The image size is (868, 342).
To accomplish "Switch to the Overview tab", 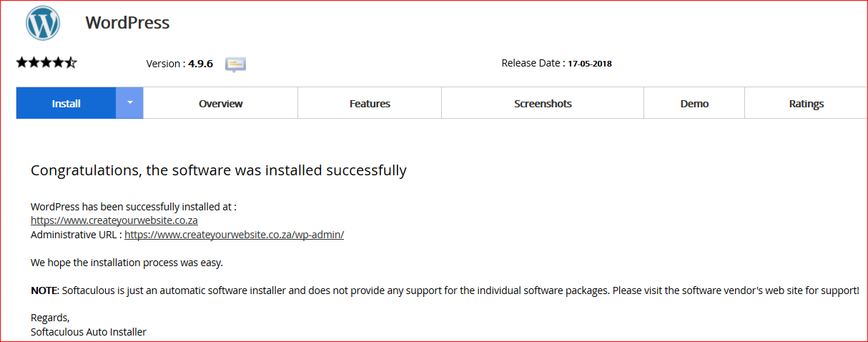I will pyautogui.click(x=220, y=104).
